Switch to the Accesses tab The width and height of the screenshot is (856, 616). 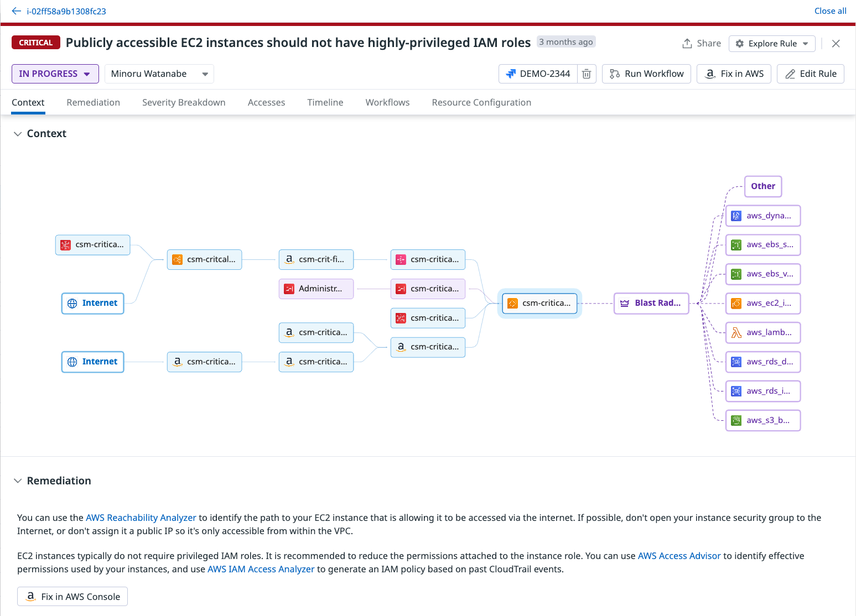266,102
